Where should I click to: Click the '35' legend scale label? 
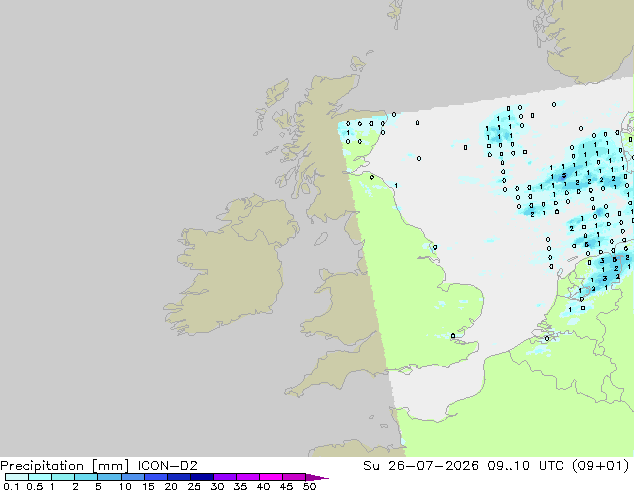(240, 486)
